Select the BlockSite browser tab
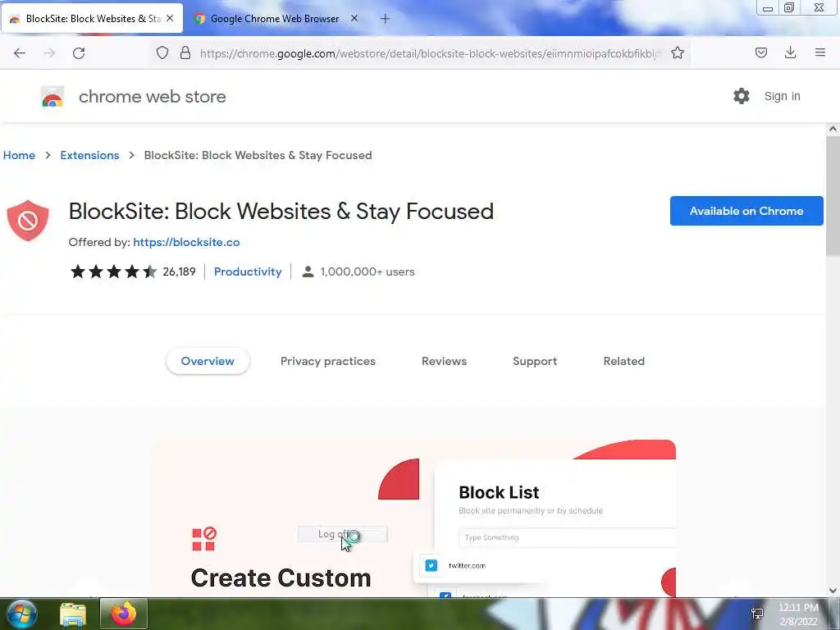Screen dimensions: 840x630 click(x=92, y=19)
